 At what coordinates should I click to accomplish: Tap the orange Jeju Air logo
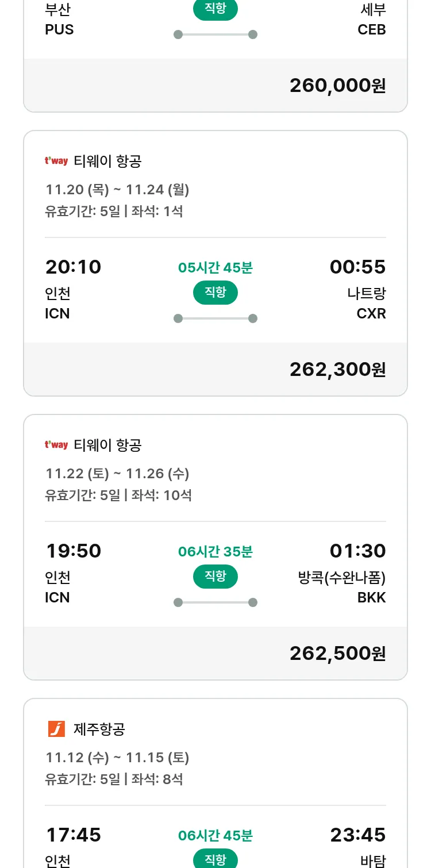pos(56,729)
